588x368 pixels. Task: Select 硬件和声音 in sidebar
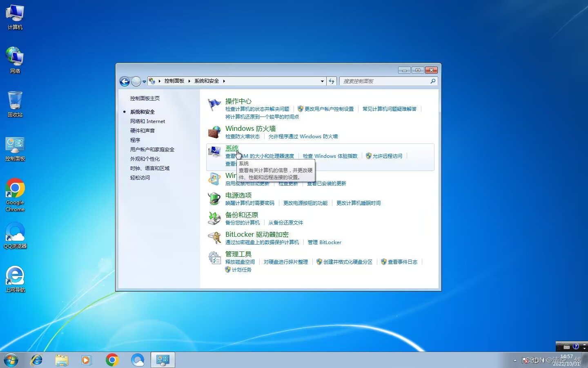pyautogui.click(x=143, y=130)
